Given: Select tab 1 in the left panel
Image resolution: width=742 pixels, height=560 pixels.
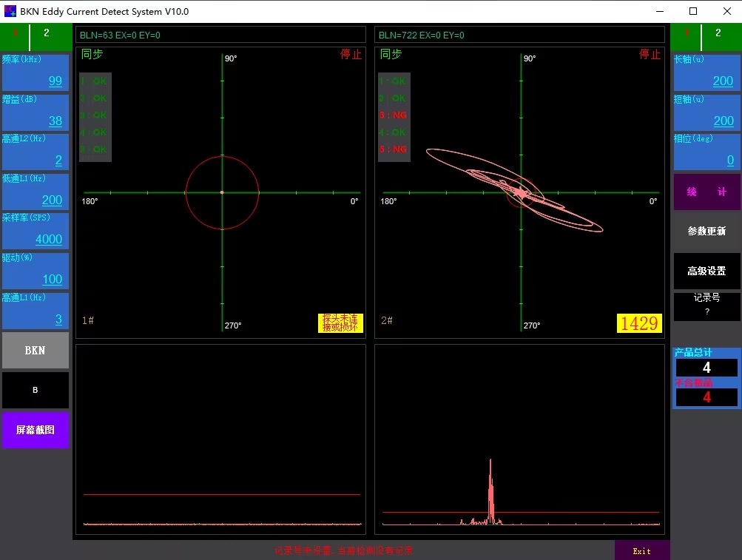Looking at the screenshot, I should click(x=14, y=34).
